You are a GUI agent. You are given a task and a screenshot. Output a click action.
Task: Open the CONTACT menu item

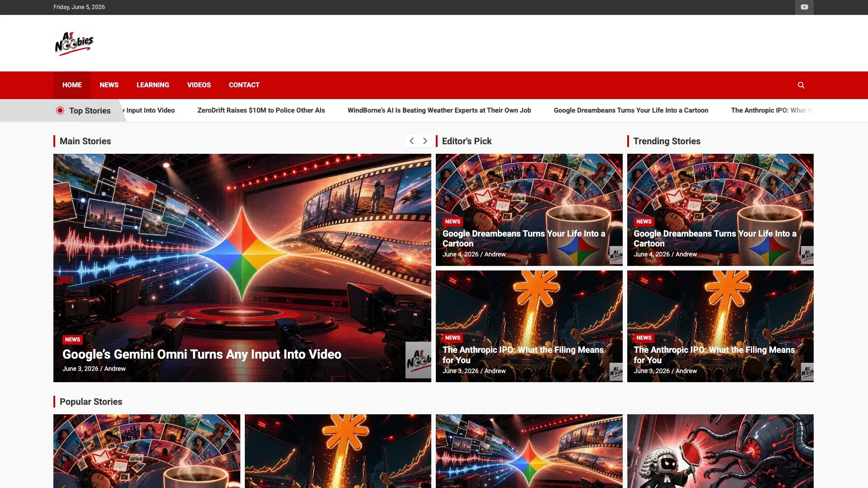(244, 85)
